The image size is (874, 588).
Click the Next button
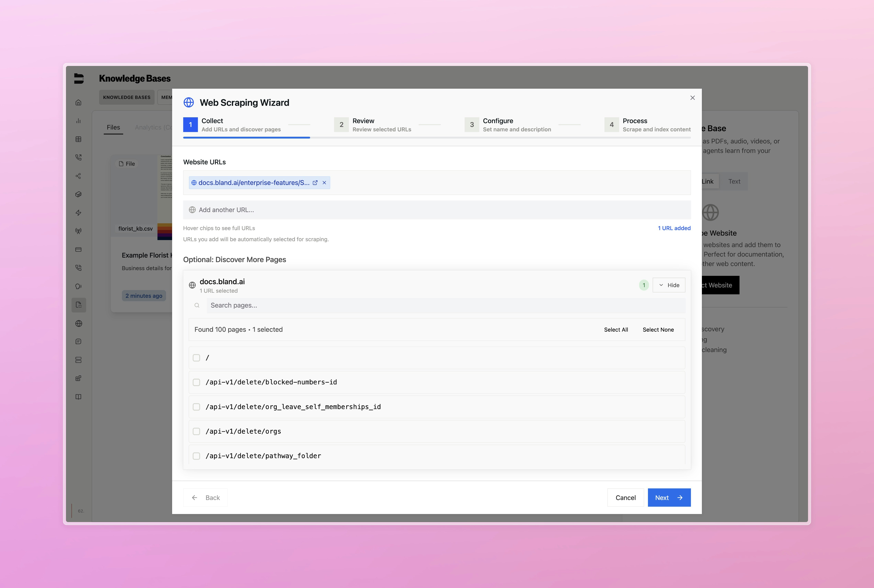click(x=669, y=498)
